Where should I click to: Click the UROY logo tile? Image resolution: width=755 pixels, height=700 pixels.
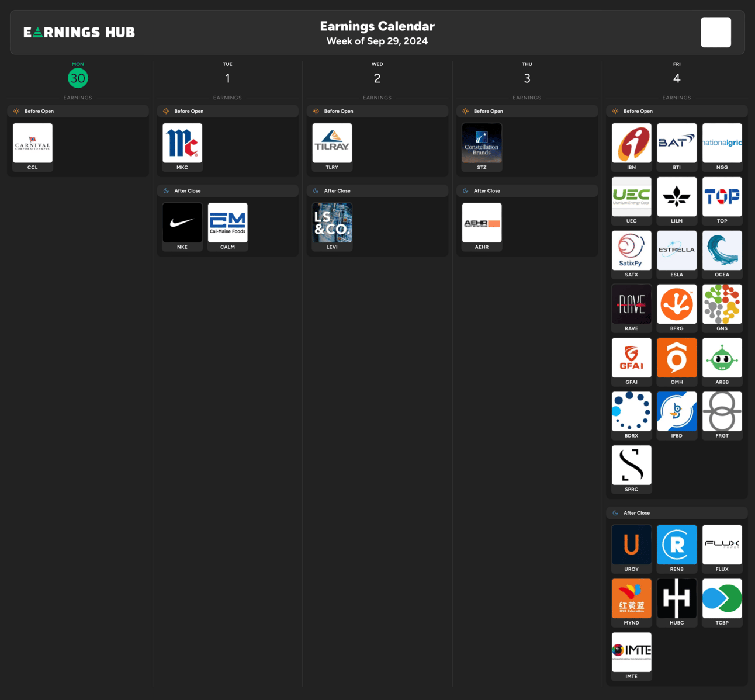click(x=632, y=549)
